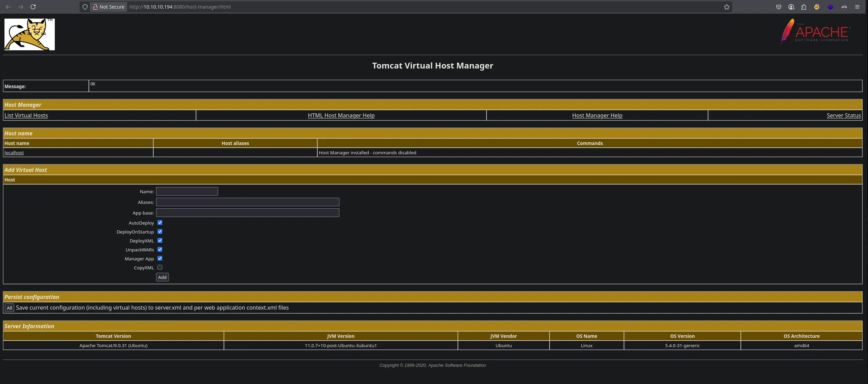Screen dimensions: 868x384
Task: Save page to Pocket
Action: 778,7
